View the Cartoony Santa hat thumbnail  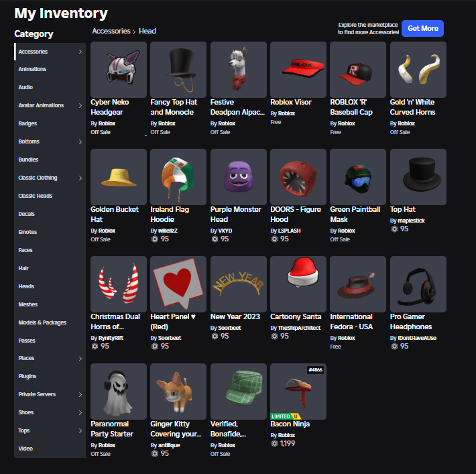pyautogui.click(x=298, y=284)
